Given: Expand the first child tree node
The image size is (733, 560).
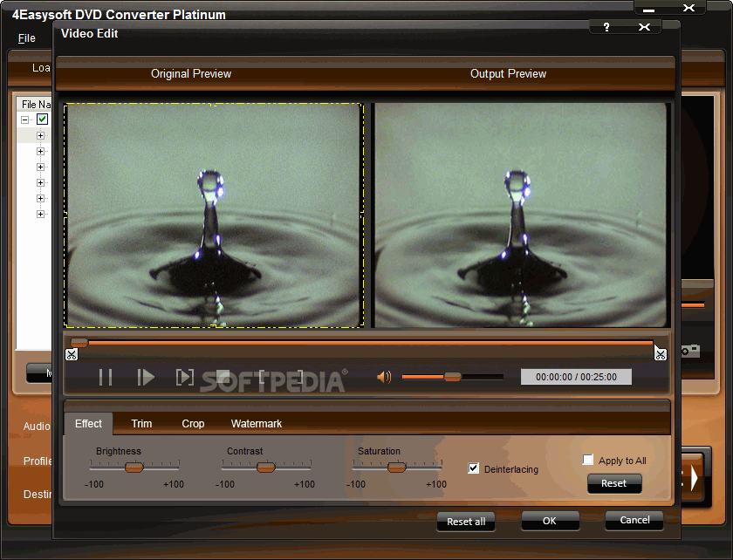Looking at the screenshot, I should [x=40, y=135].
